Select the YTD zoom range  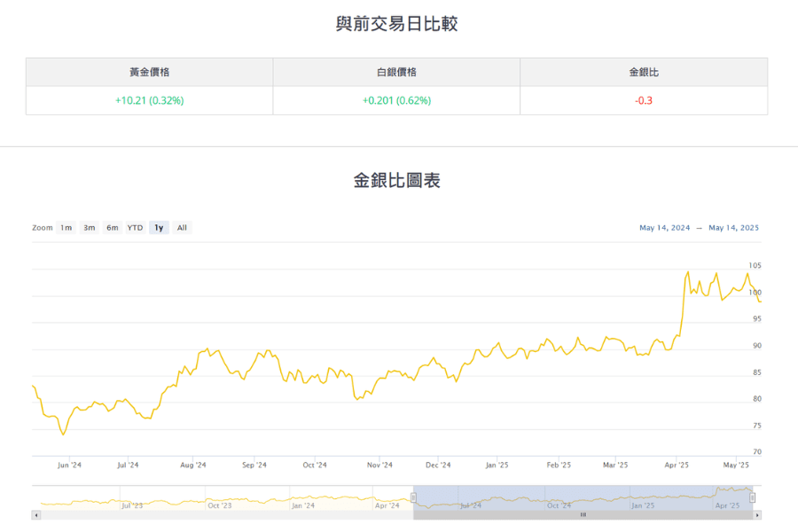[x=134, y=228]
